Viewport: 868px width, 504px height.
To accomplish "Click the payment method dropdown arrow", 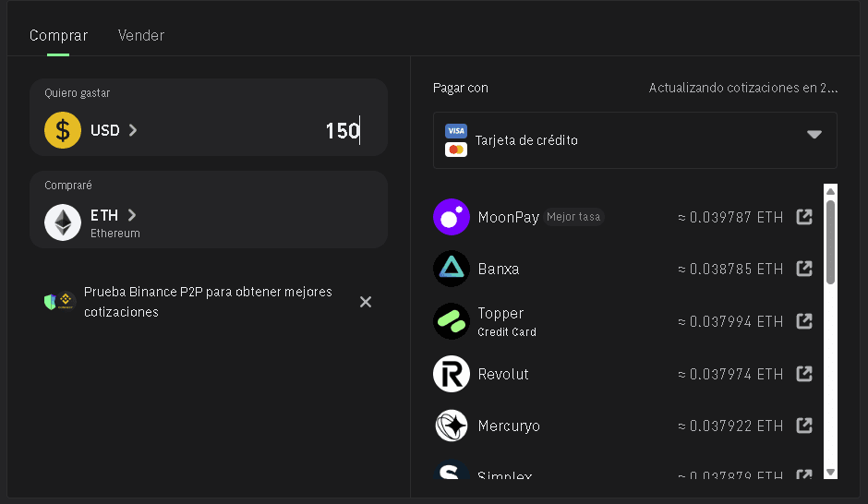I will (x=814, y=135).
